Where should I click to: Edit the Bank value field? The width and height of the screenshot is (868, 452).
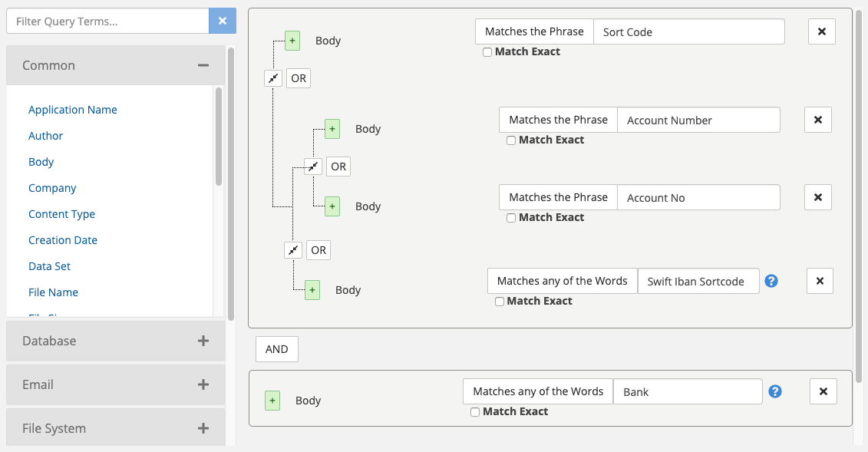(688, 391)
